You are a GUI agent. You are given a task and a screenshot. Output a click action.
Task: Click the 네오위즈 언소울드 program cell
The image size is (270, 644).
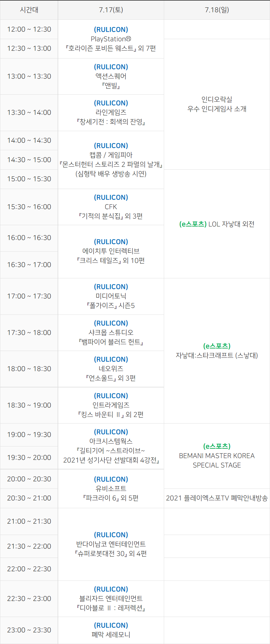pyautogui.click(x=111, y=369)
